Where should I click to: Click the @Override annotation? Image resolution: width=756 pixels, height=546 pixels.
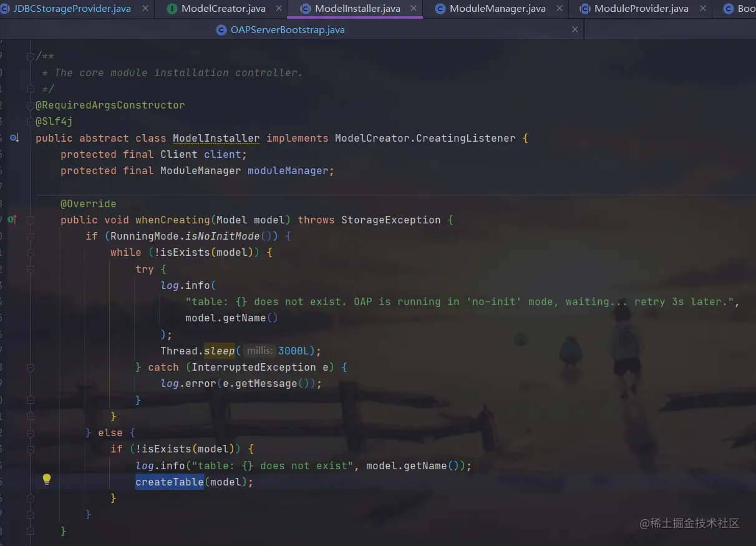[x=89, y=203]
